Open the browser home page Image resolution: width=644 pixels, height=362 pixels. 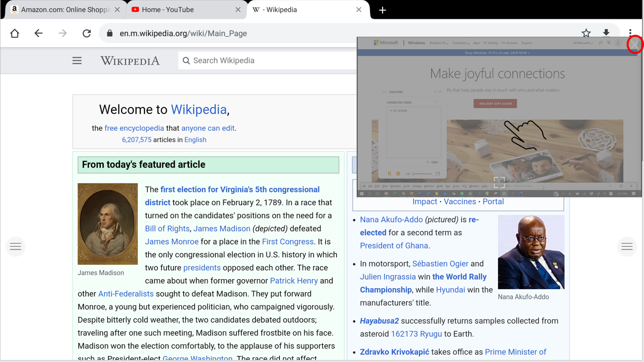tap(14, 33)
